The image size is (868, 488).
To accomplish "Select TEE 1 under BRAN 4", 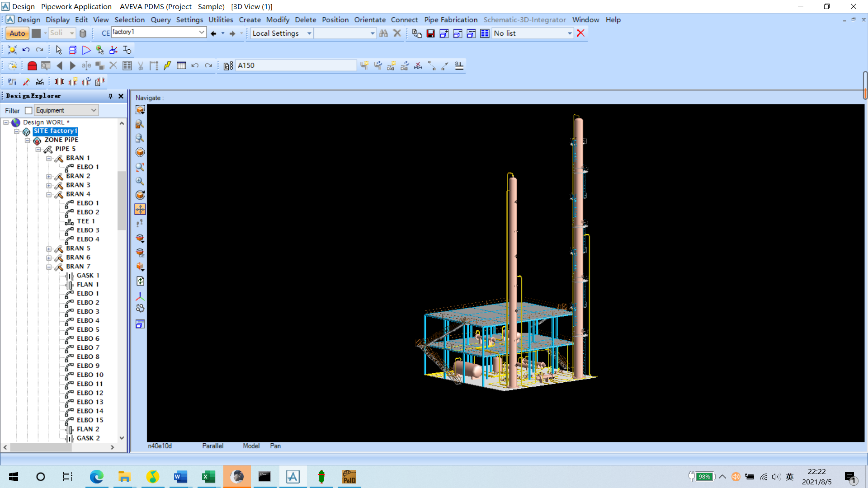I will [x=86, y=221].
